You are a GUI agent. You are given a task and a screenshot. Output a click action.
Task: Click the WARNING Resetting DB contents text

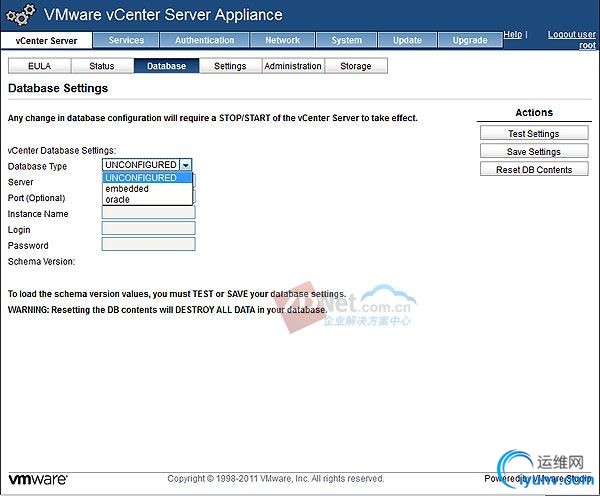(x=168, y=310)
